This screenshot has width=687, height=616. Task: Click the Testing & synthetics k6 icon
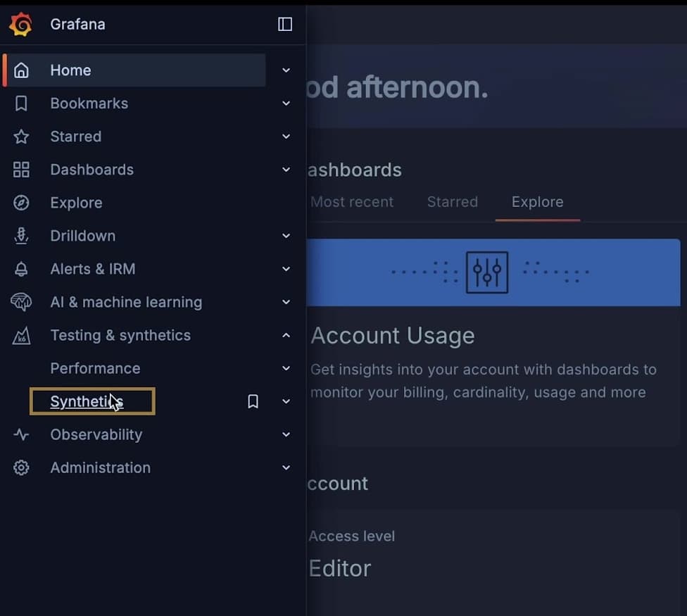(21, 336)
